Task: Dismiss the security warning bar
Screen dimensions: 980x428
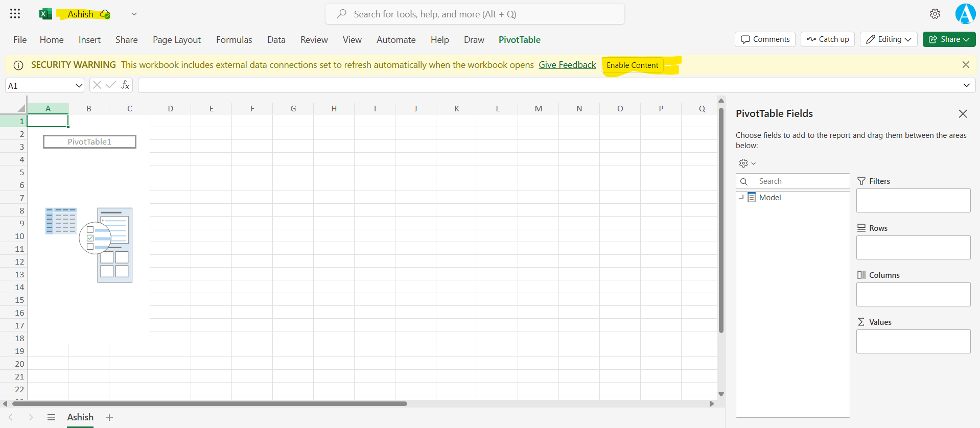Action: click(965, 65)
